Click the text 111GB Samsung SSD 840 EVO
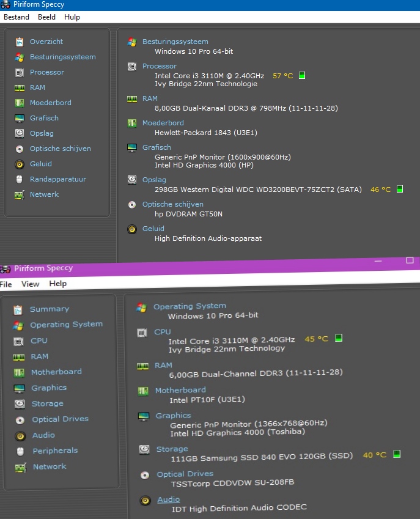This screenshot has height=519, width=420. [x=234, y=457]
